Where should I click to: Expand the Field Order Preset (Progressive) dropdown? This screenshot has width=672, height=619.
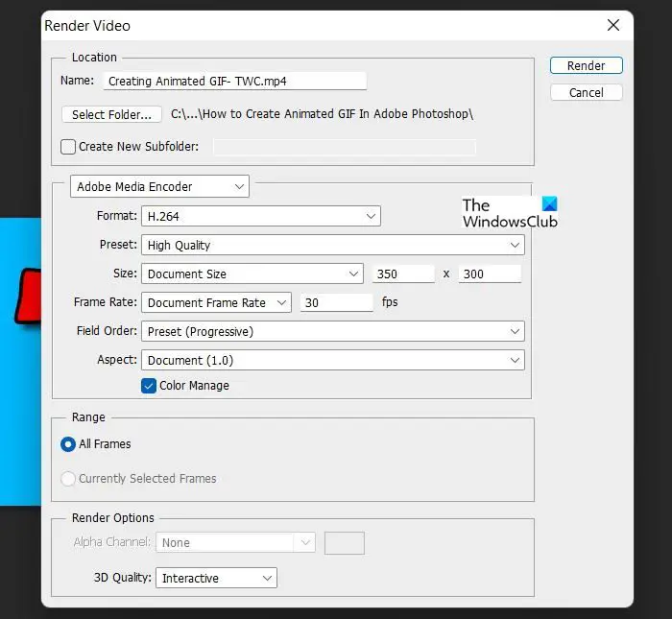coord(333,331)
